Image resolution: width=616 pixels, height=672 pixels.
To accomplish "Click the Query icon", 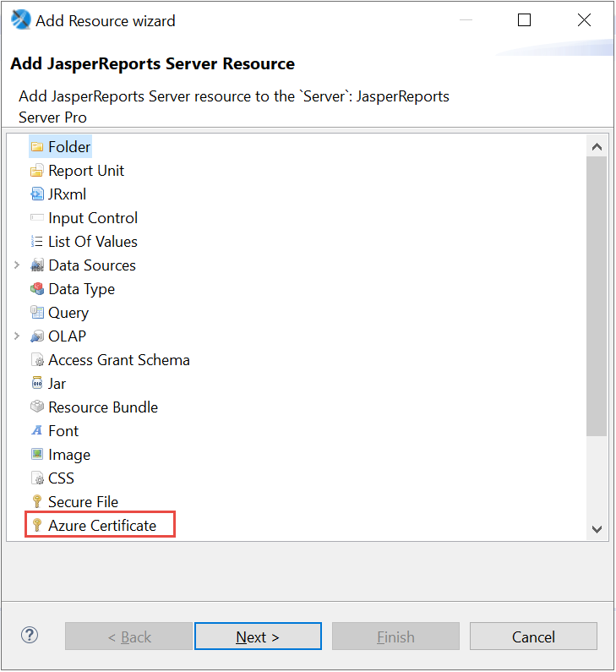I will (37, 313).
